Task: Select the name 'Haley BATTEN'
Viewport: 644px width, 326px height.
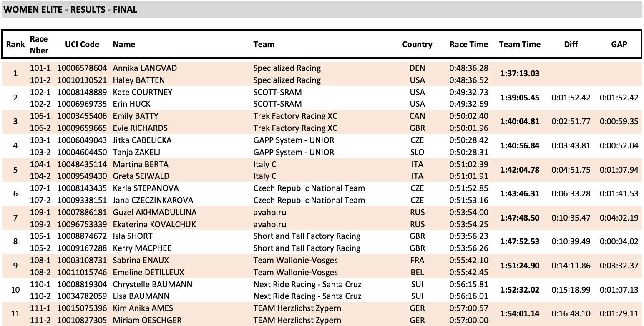Action: pos(139,80)
